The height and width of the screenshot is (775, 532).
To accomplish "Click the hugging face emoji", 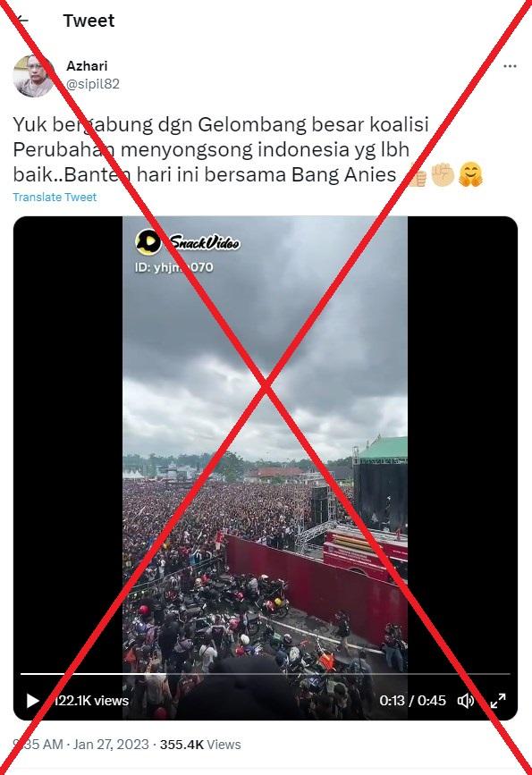I will (x=470, y=174).
